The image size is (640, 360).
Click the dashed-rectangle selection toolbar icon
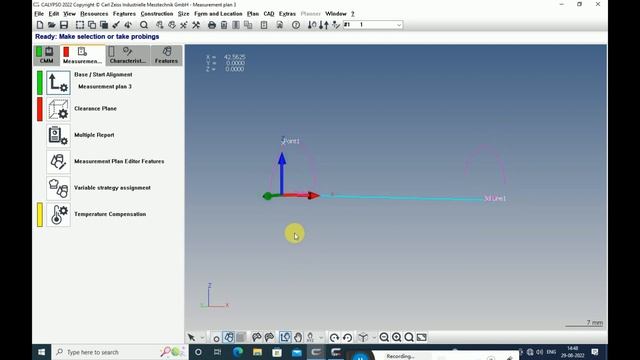(80, 25)
